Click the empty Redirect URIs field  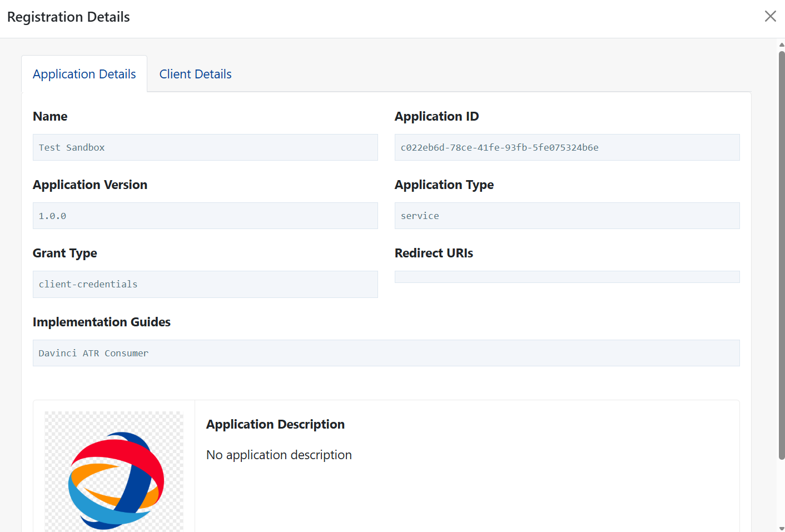pyautogui.click(x=567, y=277)
